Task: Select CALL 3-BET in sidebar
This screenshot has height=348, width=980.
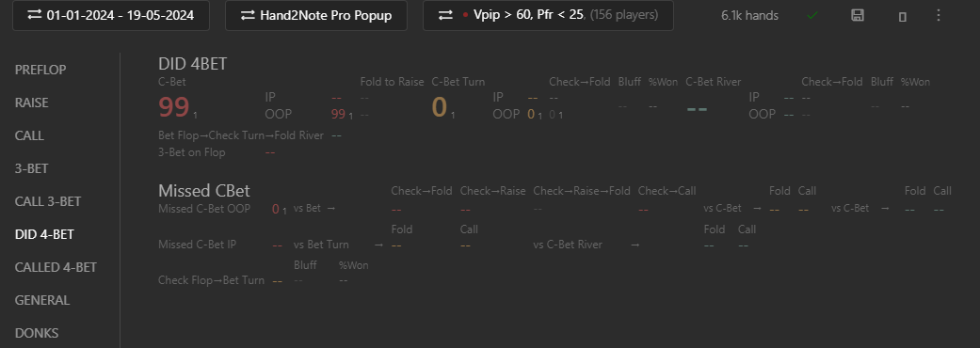Action: coord(48,202)
